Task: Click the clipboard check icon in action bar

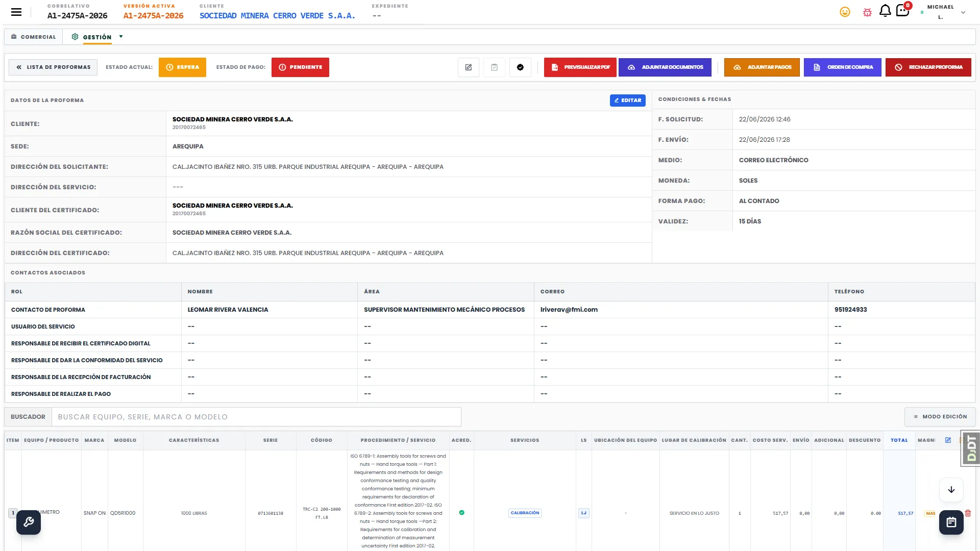Action: [x=494, y=67]
